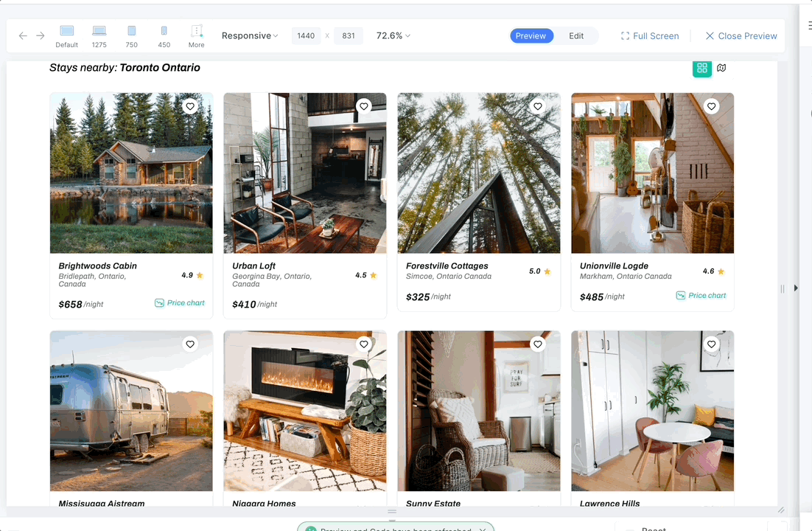Screen dimensions: 812x531
Task: Open the Forestville Cottages forest photo
Action: [478, 173]
